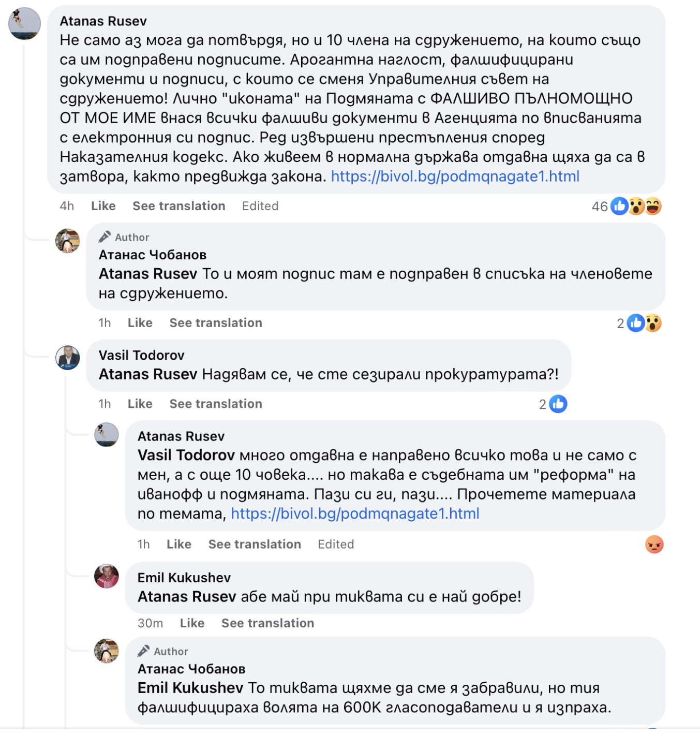Screen dimensions: 700x735
Task: Open the bivol.bg link in top comment
Action: [455, 177]
